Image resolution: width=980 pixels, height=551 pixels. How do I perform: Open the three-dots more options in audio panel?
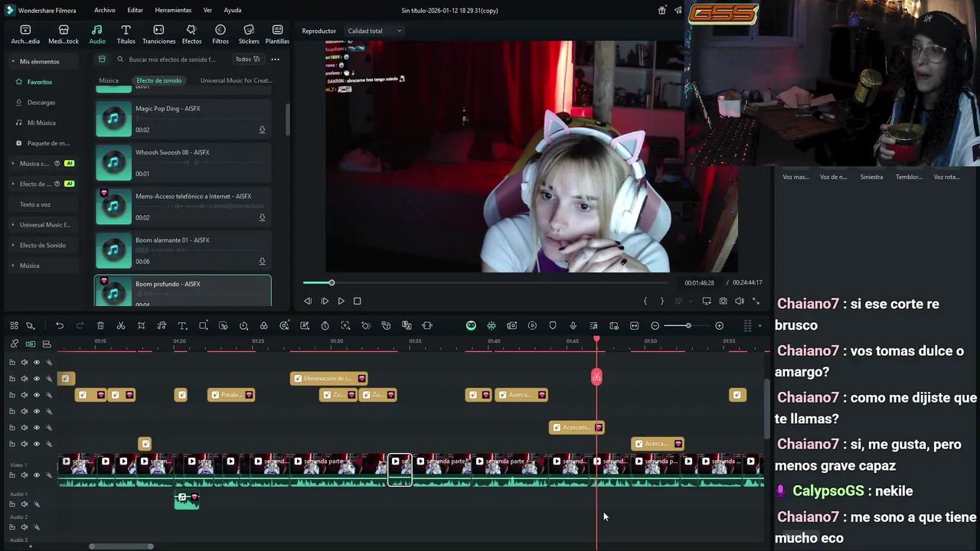[x=275, y=59]
